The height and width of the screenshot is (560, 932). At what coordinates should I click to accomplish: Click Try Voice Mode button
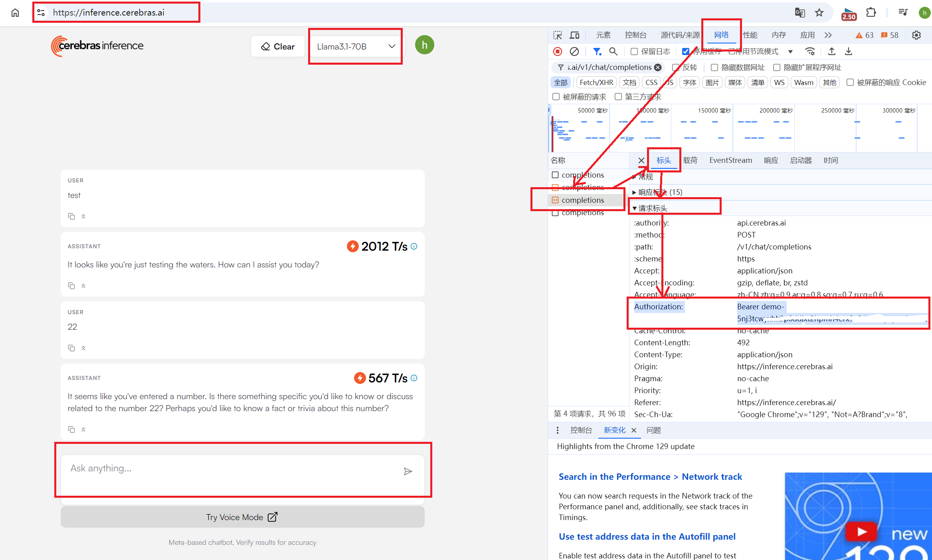(242, 517)
